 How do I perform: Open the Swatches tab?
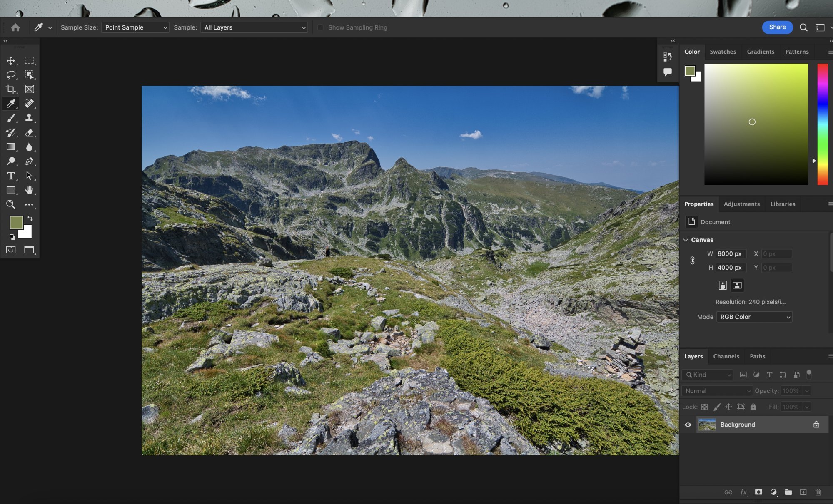(723, 52)
